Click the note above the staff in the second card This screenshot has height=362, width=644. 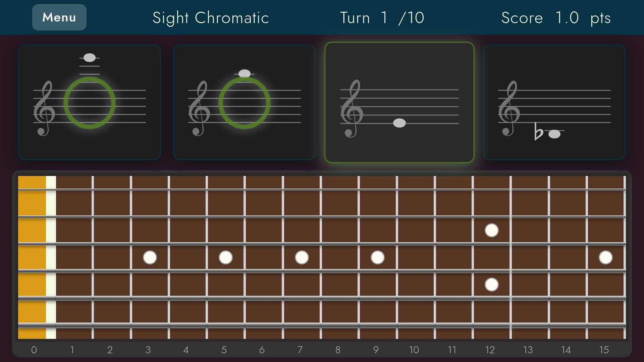pos(245,73)
